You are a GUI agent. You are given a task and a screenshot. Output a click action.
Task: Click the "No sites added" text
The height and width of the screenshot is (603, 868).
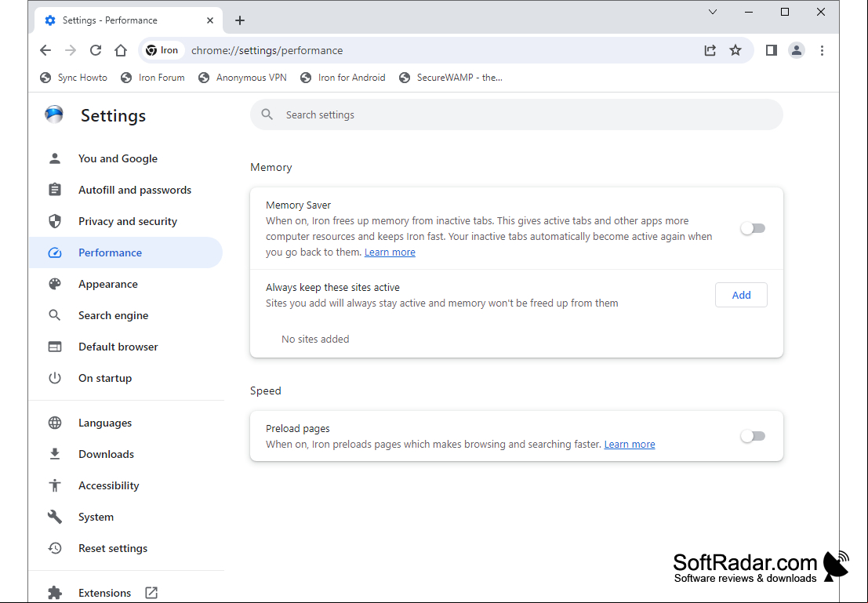pos(315,339)
